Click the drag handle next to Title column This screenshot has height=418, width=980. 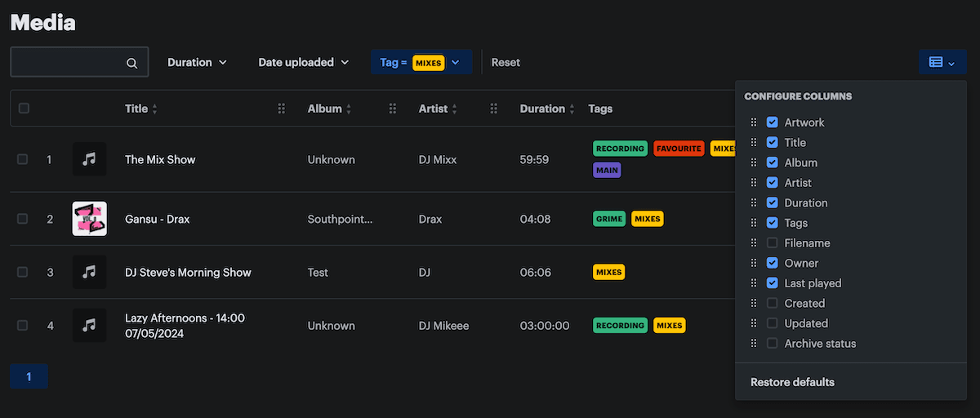point(282,109)
